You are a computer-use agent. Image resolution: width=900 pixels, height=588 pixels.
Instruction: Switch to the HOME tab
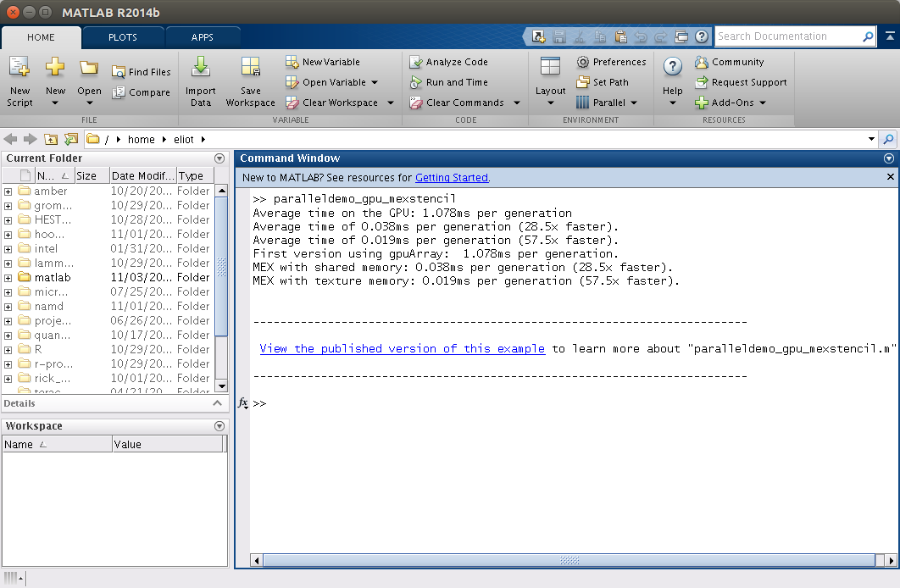pyautogui.click(x=41, y=37)
